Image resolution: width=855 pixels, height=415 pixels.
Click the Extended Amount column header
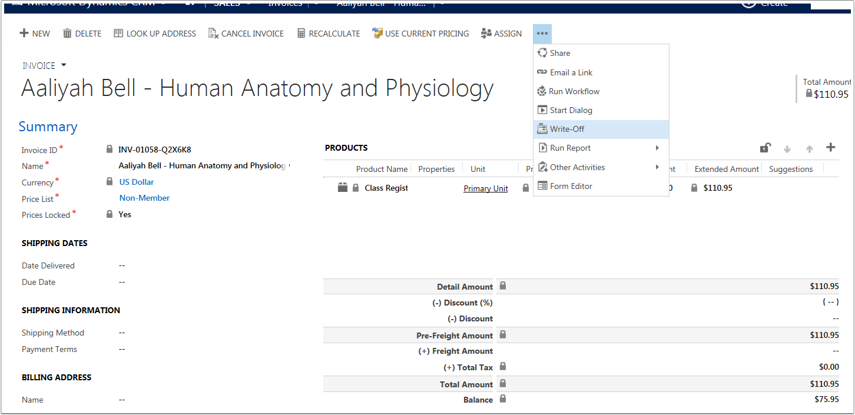pyautogui.click(x=726, y=169)
